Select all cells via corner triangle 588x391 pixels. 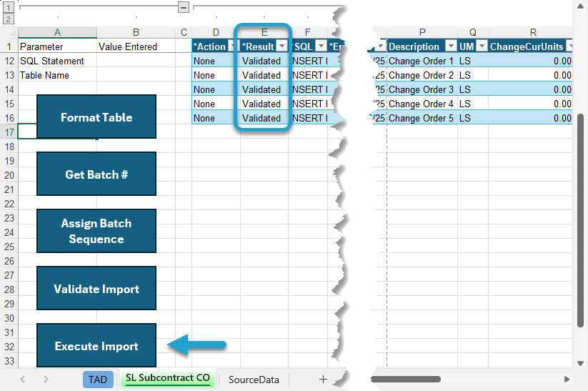11,32
